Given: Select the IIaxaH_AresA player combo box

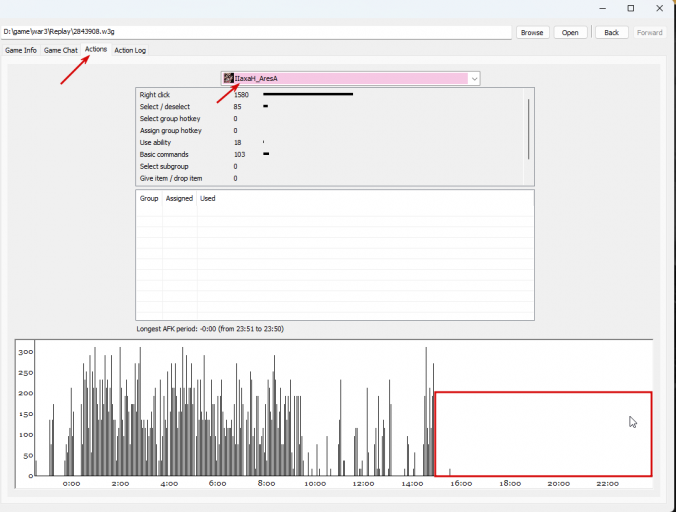Looking at the screenshot, I should point(350,78).
